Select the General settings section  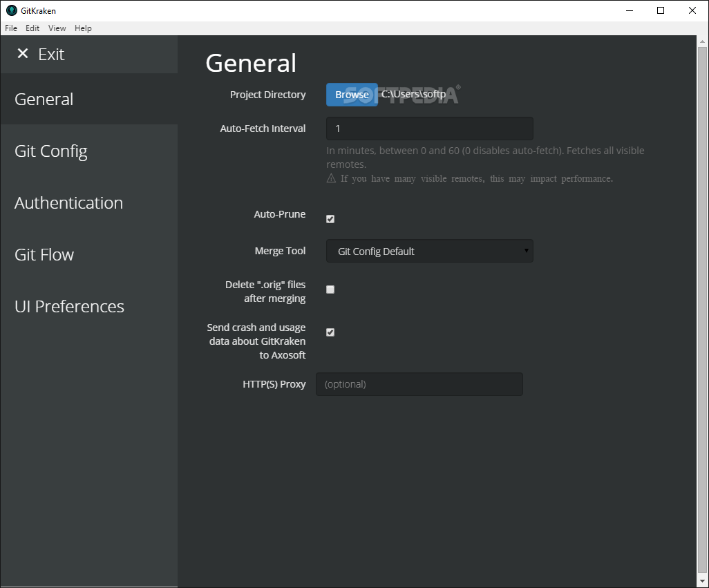pyautogui.click(x=89, y=99)
